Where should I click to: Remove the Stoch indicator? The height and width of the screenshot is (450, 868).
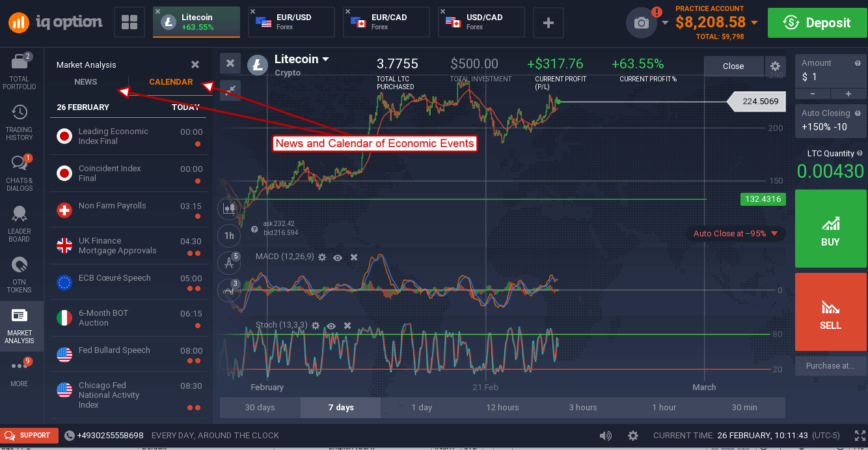pyautogui.click(x=347, y=325)
